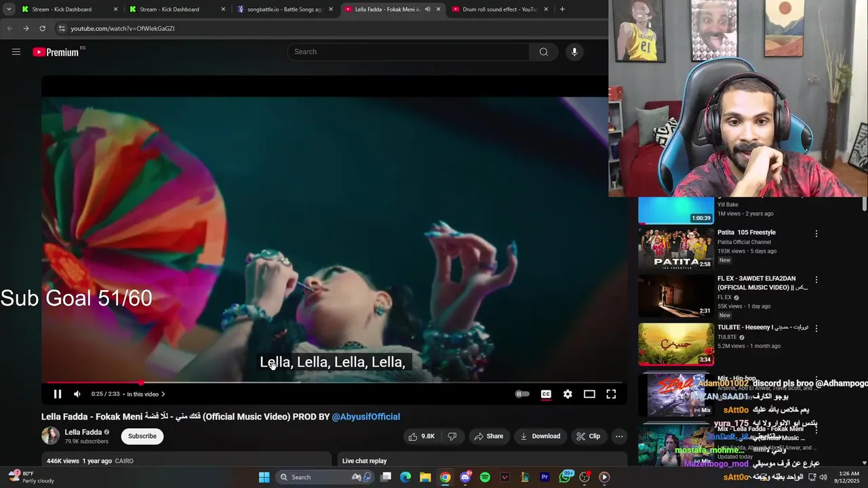Close the Drum roll sound effect tab
The height and width of the screenshot is (488, 868).
coord(546,9)
